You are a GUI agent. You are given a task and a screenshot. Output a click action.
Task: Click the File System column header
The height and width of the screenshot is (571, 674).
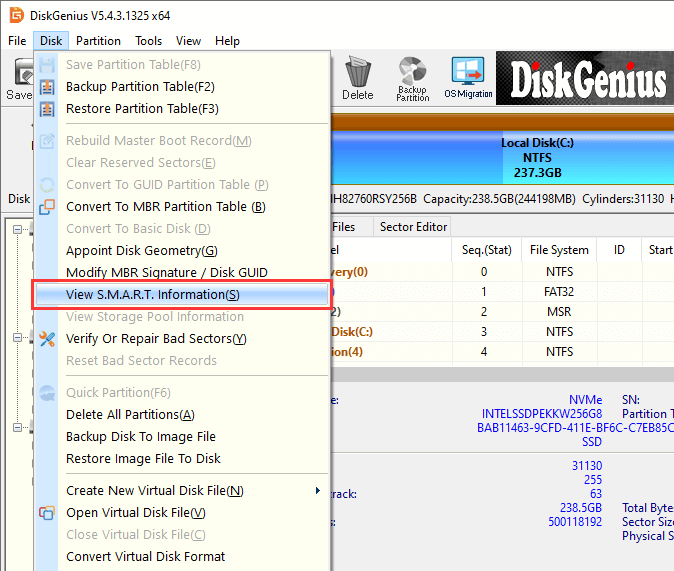tap(559, 250)
